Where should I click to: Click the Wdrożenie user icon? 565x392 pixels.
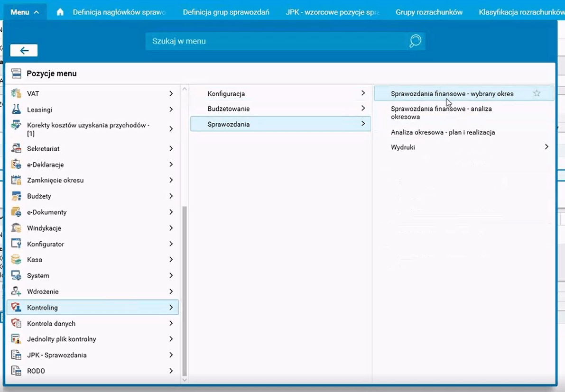pyautogui.click(x=16, y=291)
